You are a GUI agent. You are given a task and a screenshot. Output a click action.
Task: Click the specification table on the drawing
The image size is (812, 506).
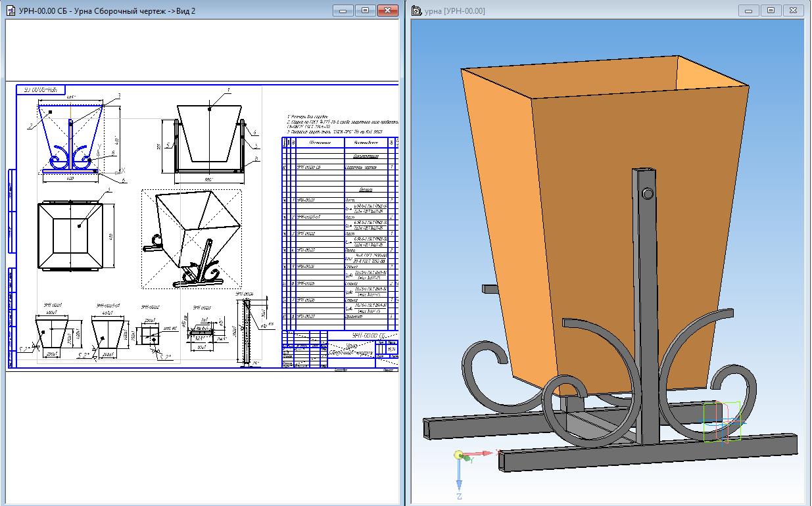click(339, 230)
